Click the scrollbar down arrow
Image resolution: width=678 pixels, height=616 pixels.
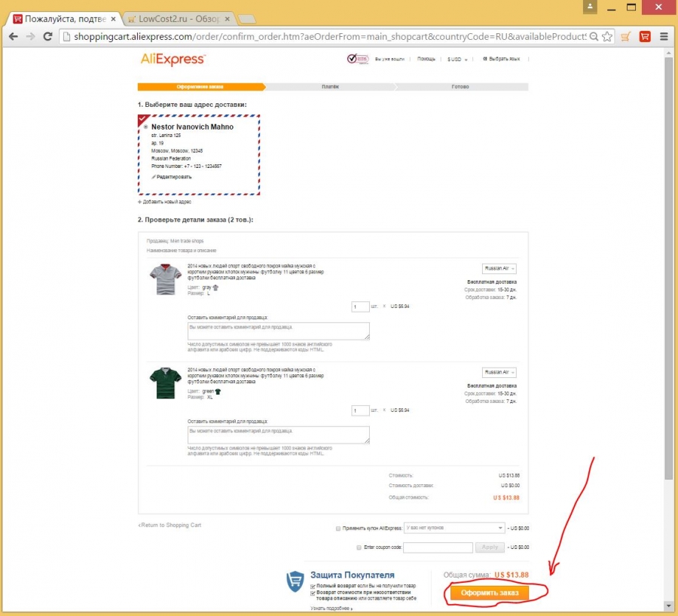(x=669, y=606)
